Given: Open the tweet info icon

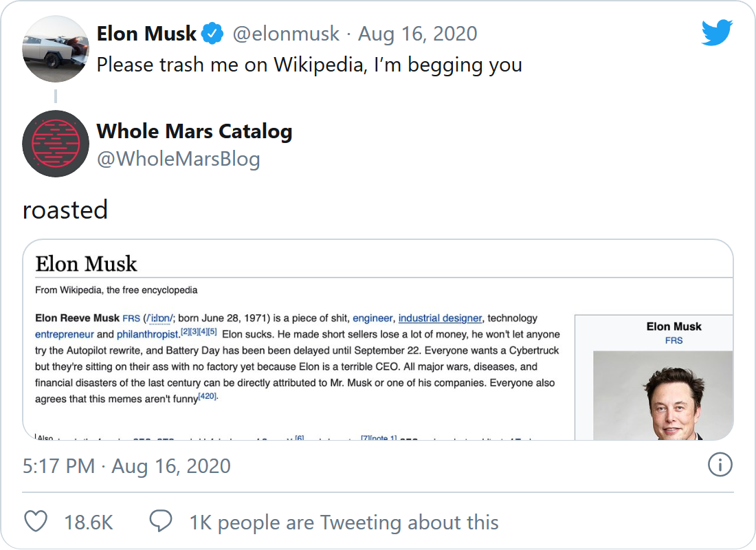Looking at the screenshot, I should (x=720, y=465).
